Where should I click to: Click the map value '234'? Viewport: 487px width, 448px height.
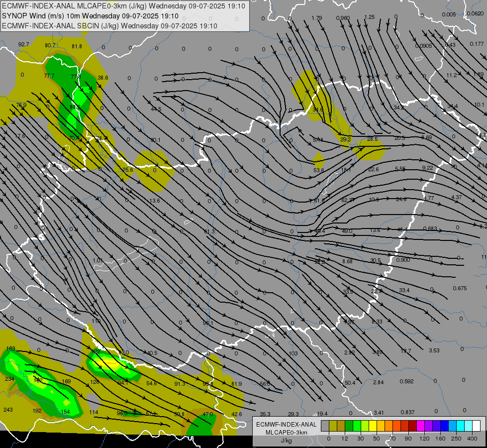point(9,379)
